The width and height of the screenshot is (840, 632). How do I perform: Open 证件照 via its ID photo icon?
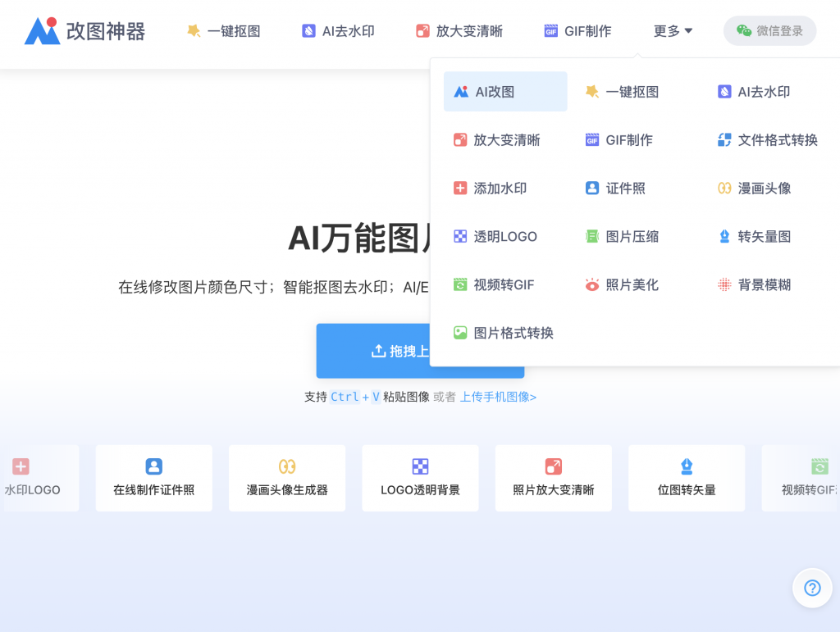[592, 188]
